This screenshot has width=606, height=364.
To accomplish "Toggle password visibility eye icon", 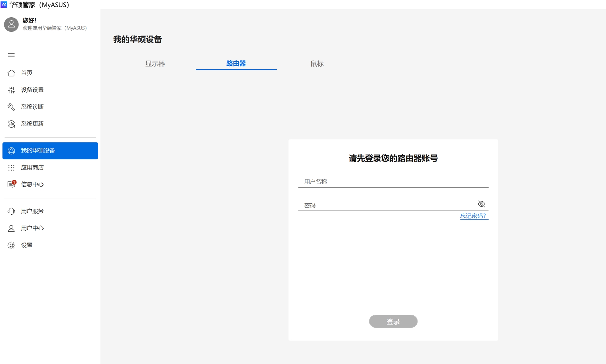I will [x=481, y=204].
